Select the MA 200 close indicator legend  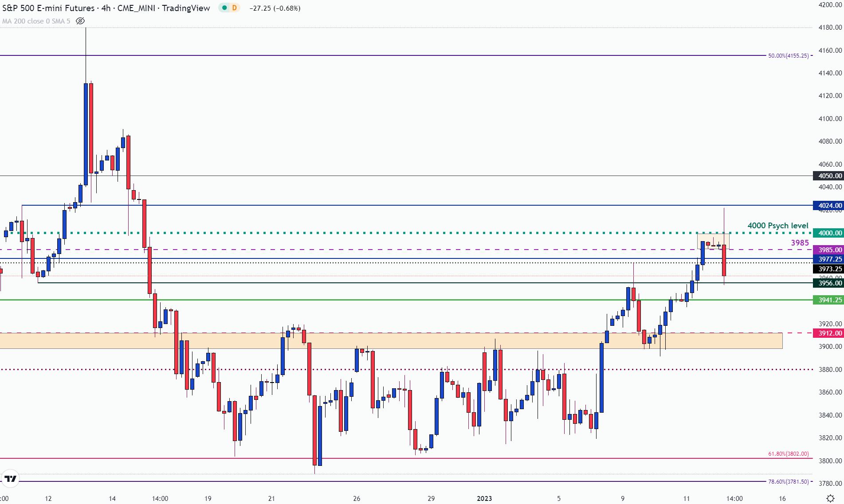pyautogui.click(x=36, y=21)
